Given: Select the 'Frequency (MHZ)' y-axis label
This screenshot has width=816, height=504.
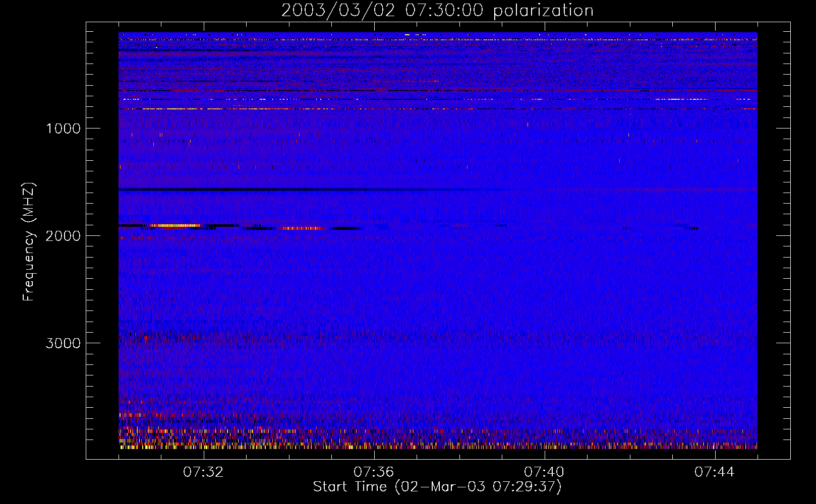Looking at the screenshot, I should (29, 242).
